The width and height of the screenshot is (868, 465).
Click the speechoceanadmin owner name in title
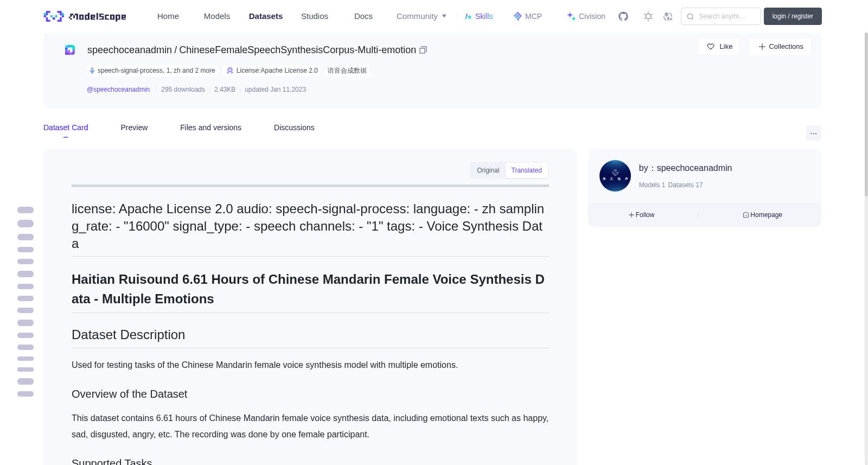click(x=130, y=50)
